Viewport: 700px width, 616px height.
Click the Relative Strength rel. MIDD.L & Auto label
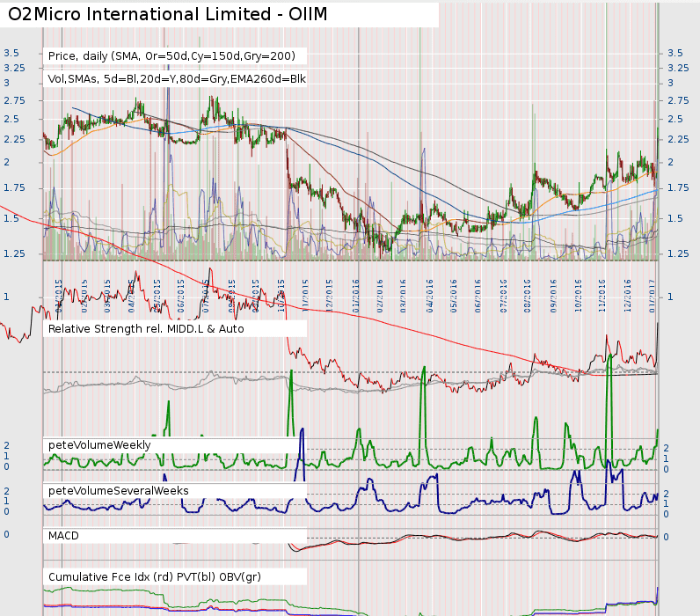coord(146,329)
